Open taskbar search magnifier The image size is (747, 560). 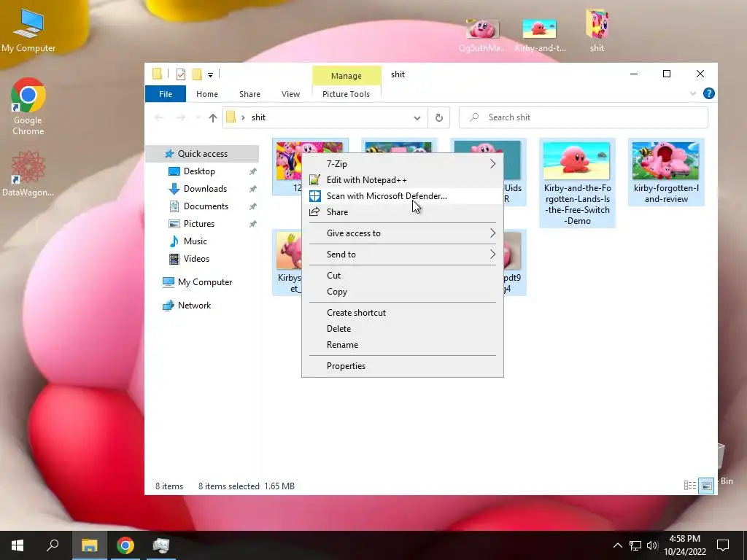click(x=53, y=545)
